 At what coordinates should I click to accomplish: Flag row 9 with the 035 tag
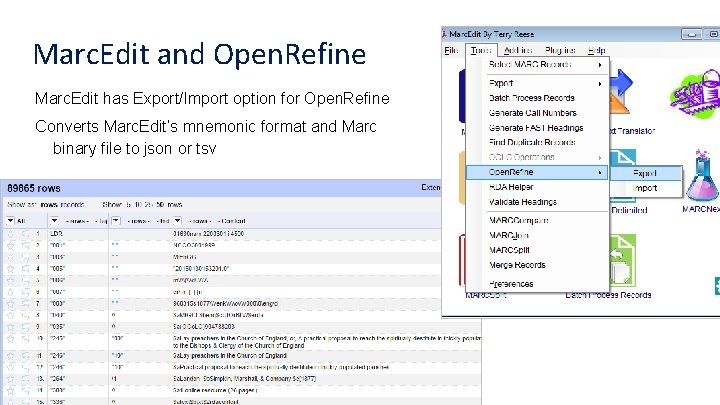[x=25, y=326]
